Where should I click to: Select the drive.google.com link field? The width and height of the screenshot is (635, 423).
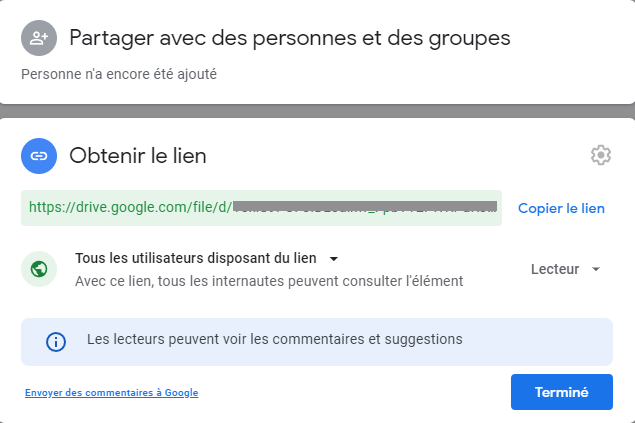point(261,208)
